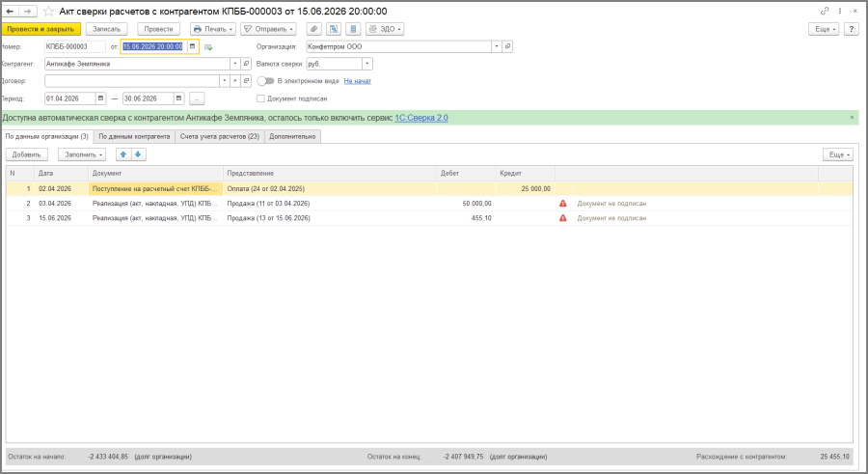Switch to По данным организации (3) tab
This screenshot has height=474, width=868.
tap(47, 136)
